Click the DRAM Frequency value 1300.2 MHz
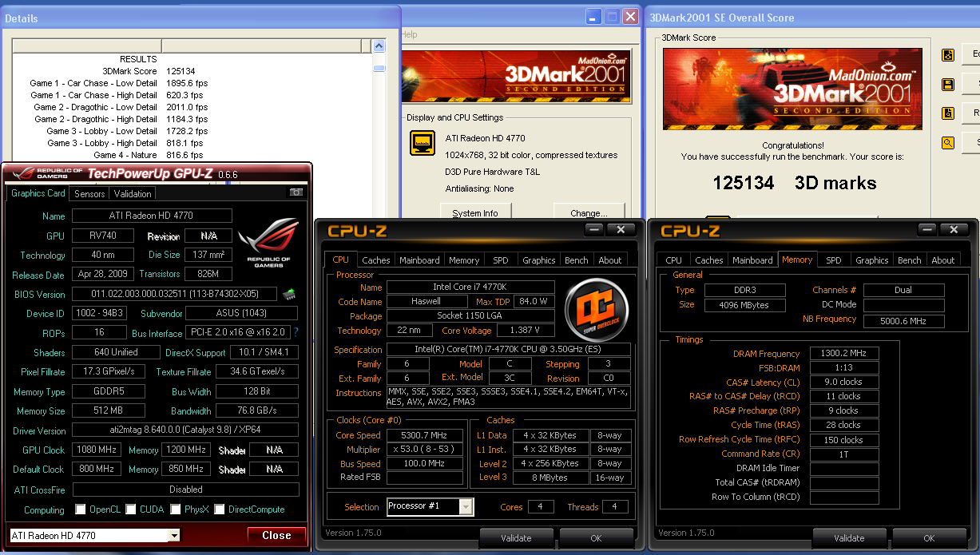The image size is (980, 555). [x=844, y=353]
